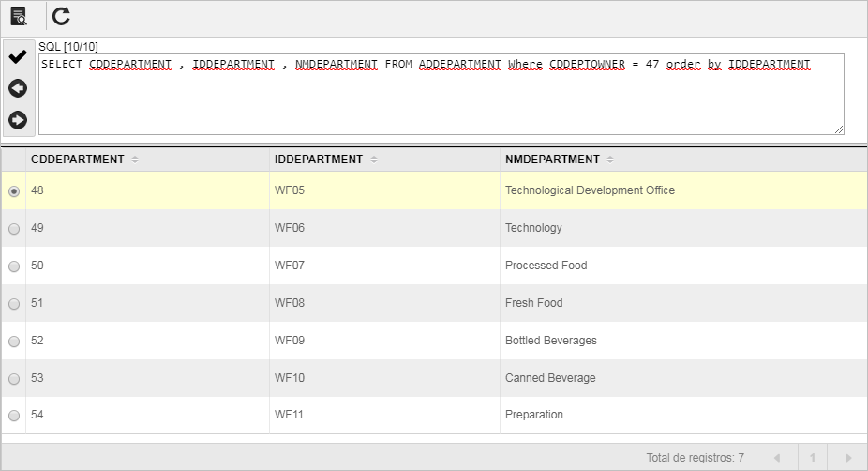The height and width of the screenshot is (471, 868).
Task: Click inside the SQL query text area
Action: tap(441, 94)
